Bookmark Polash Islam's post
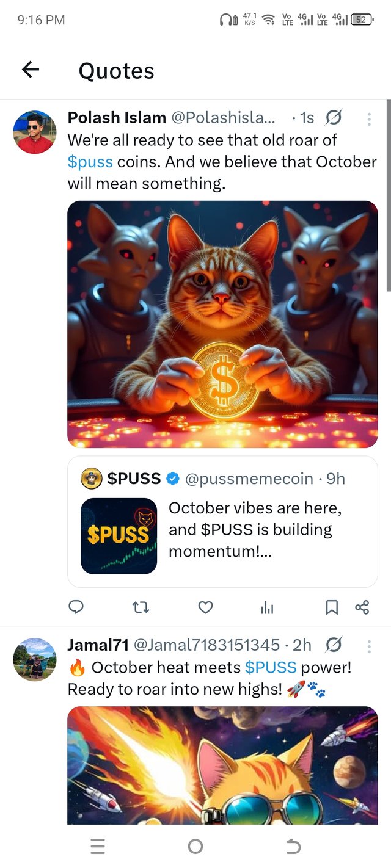This screenshot has height=868, width=391. (332, 607)
